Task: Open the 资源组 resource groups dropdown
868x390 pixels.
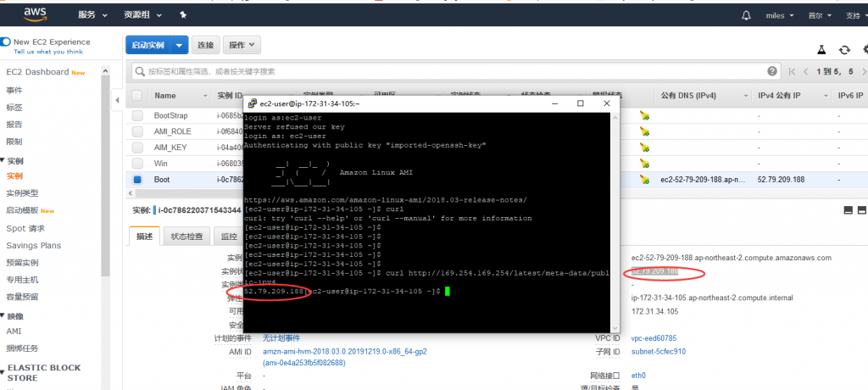Action: point(142,15)
